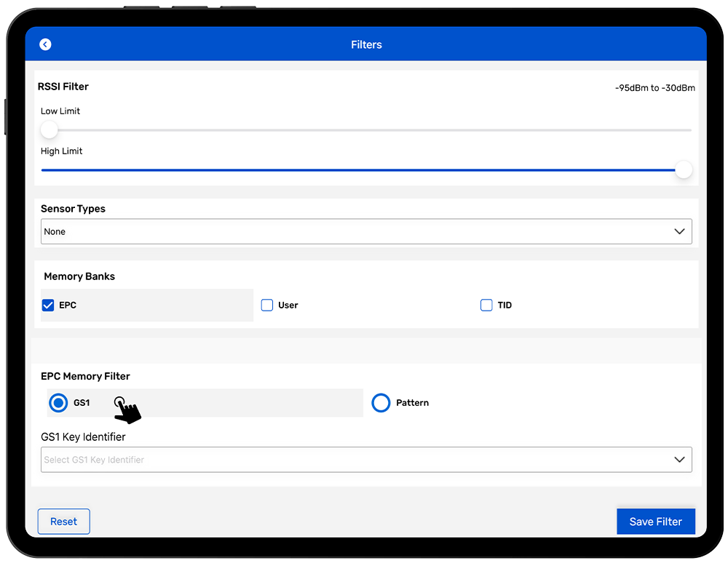The height and width of the screenshot is (563, 728).
Task: Go back using the header arrow icon
Action: tap(45, 44)
